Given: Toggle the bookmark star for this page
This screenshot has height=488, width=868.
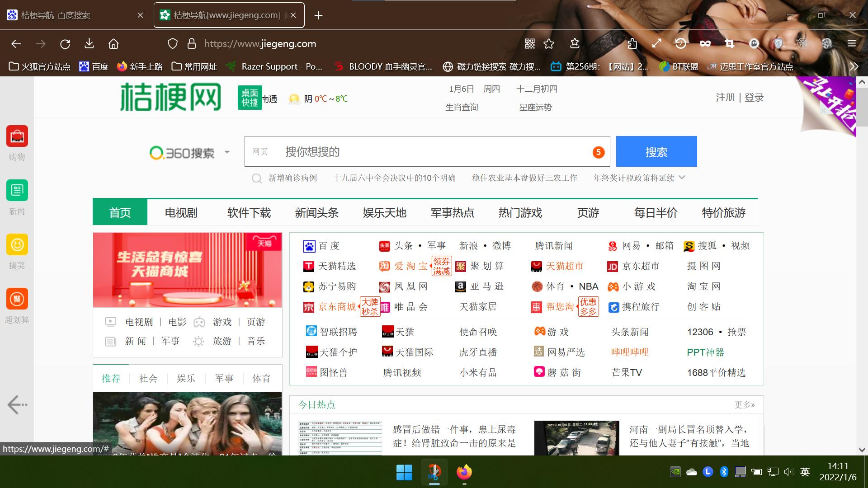Looking at the screenshot, I should (548, 43).
